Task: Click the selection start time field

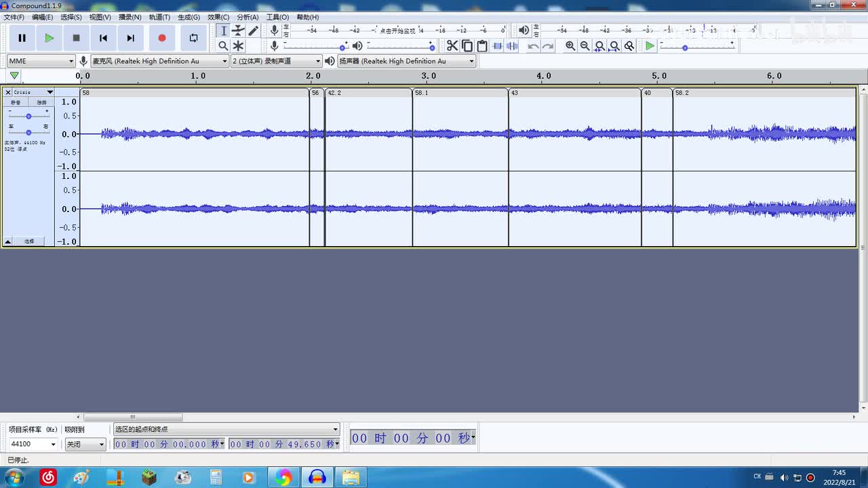Action: 169,444
